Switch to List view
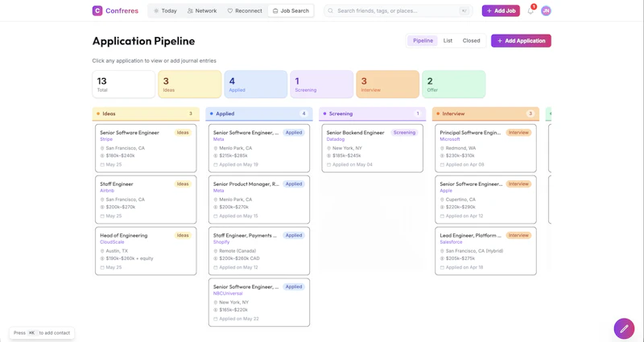 pos(448,41)
